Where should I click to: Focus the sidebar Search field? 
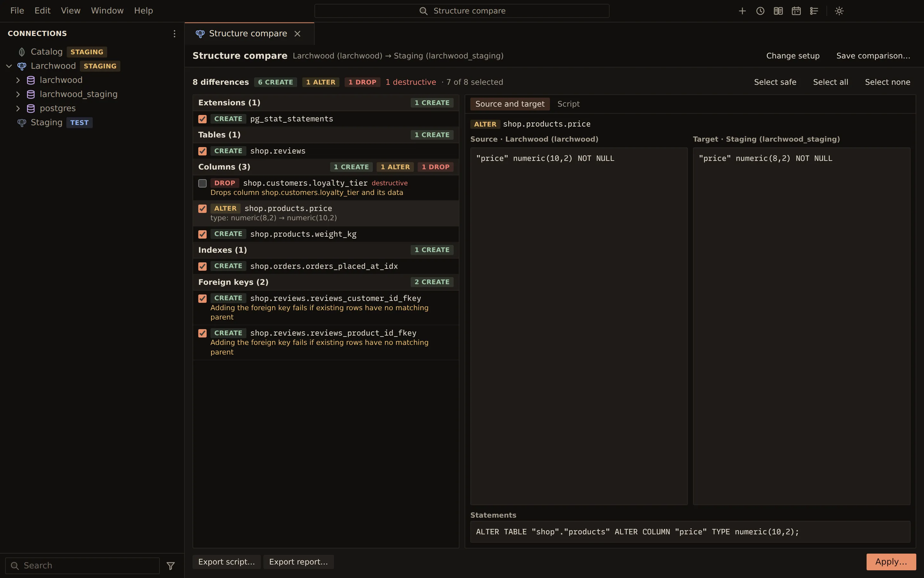(82, 566)
